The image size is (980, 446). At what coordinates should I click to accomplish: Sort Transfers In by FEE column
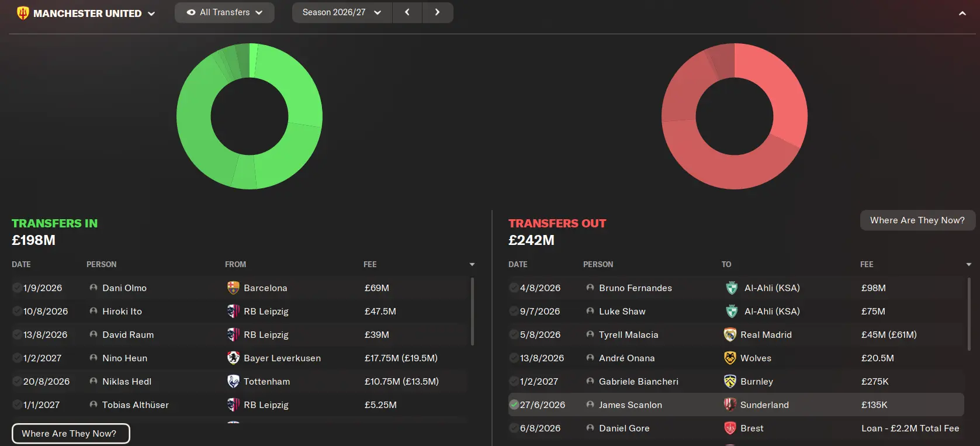370,264
